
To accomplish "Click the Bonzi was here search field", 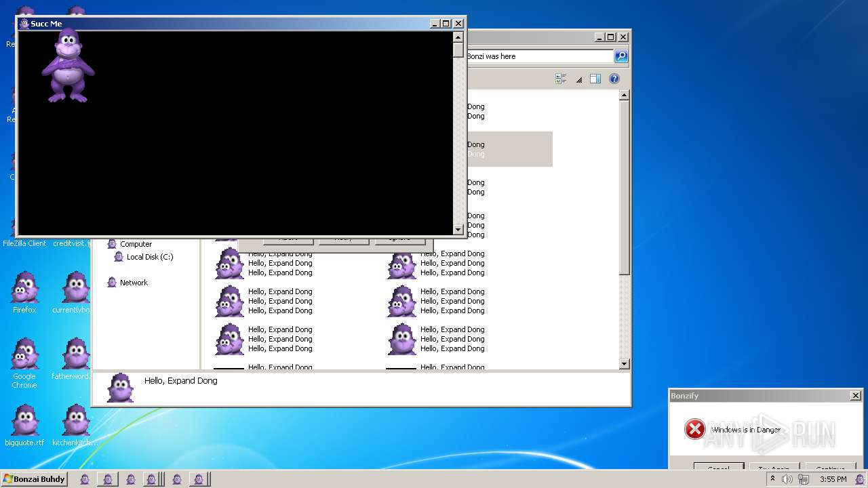I will [x=539, y=56].
